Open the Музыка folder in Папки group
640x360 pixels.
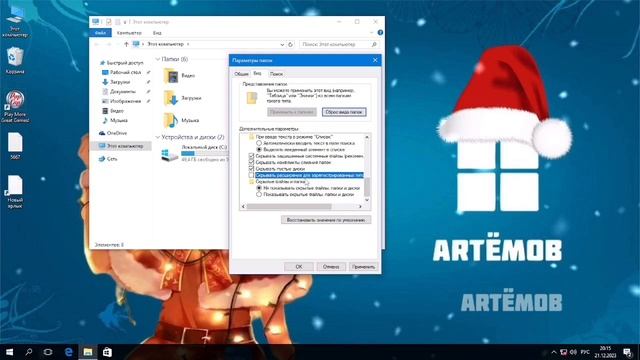point(181,121)
